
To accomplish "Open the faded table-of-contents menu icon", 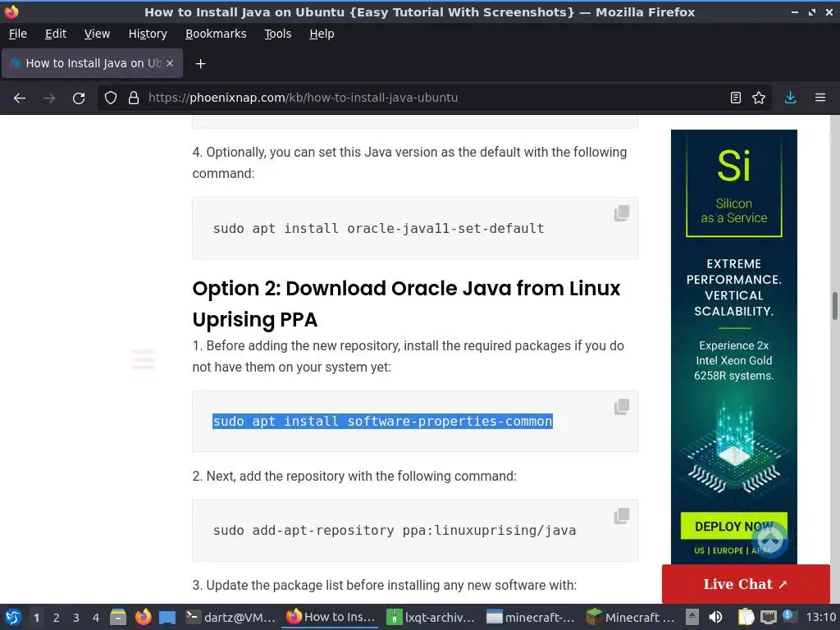I will tap(143, 359).
